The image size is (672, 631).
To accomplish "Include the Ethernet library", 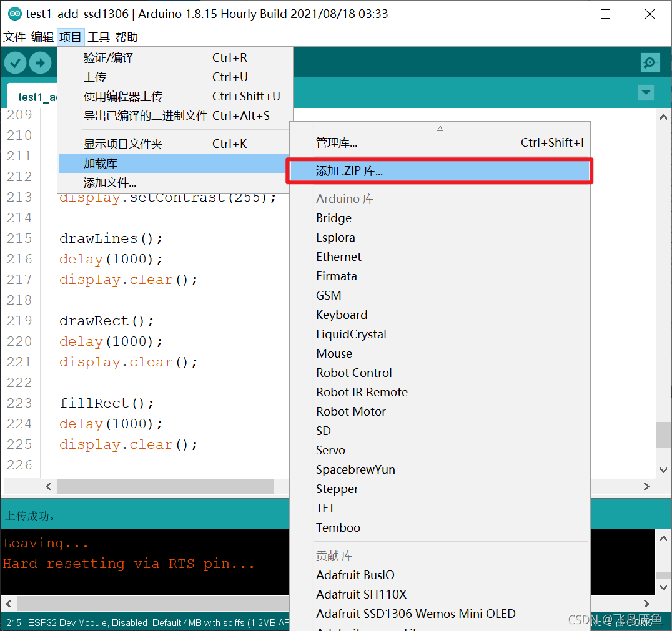I will pos(440,257).
